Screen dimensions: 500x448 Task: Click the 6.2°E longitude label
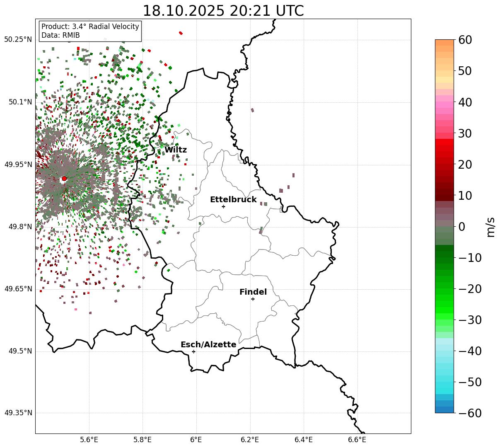pyautogui.click(x=250, y=439)
